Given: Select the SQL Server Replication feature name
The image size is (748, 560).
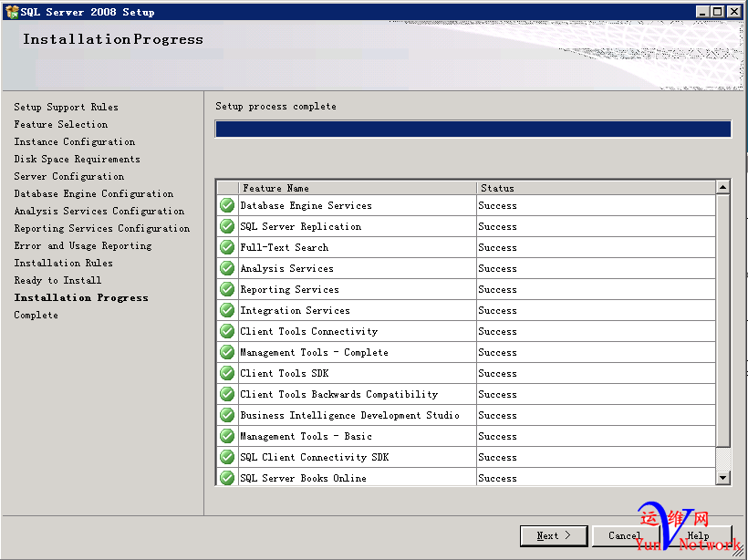Looking at the screenshot, I should click(x=301, y=226).
